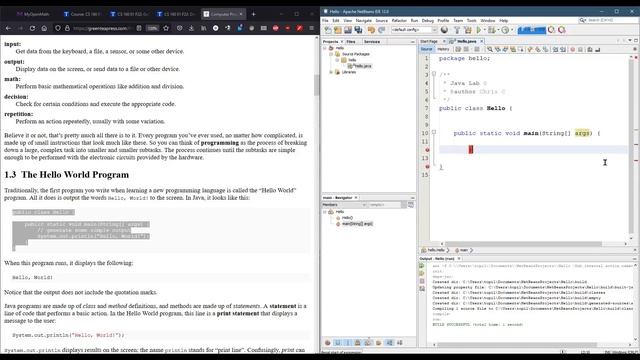Click the Undo icon in NetBeans toolbar

pyautogui.click(x=371, y=30)
